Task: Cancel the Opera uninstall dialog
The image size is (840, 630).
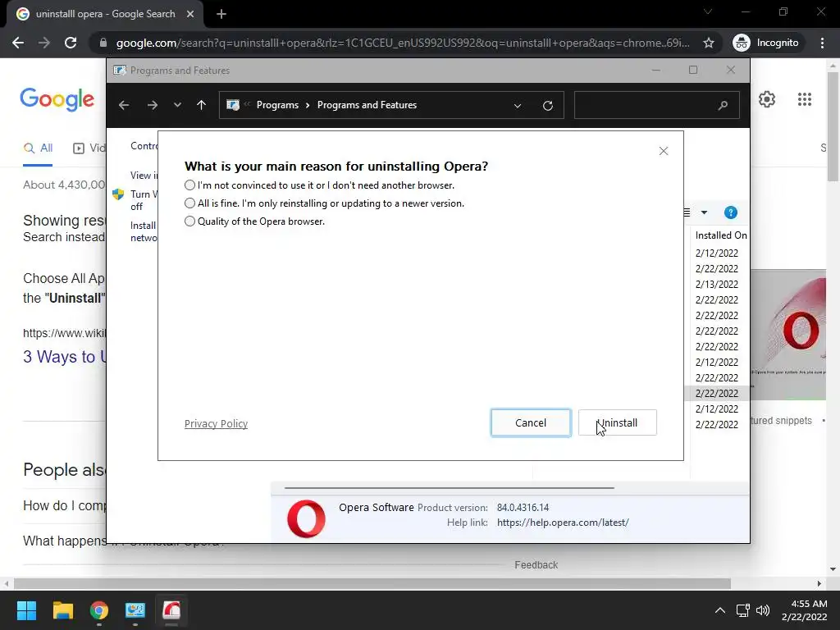Action: pos(531,422)
